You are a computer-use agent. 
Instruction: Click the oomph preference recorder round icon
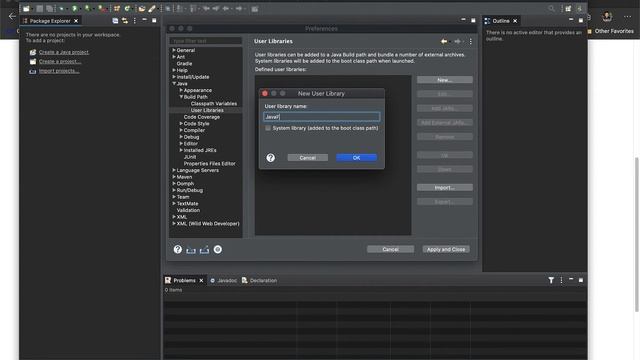click(218, 249)
